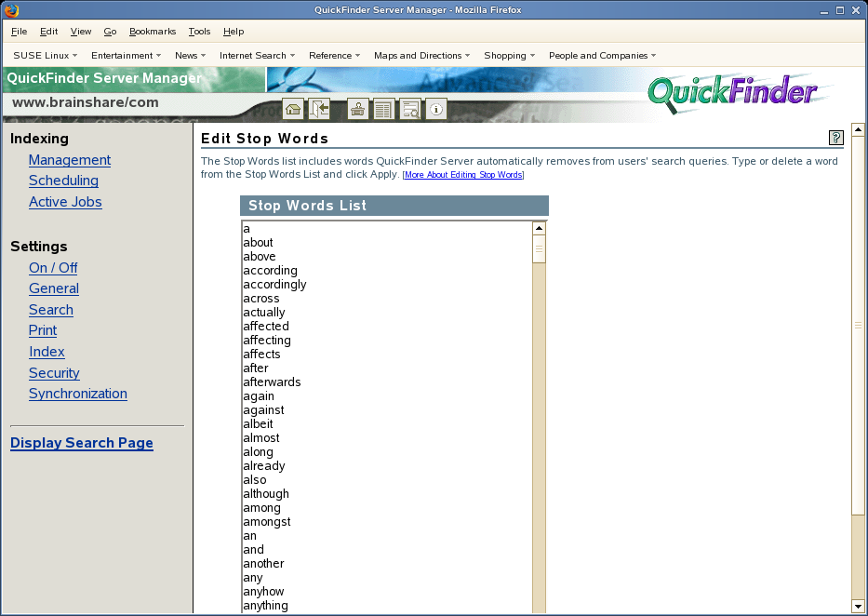
Task: Click the word 'albeit' in the list
Action: [x=258, y=424]
